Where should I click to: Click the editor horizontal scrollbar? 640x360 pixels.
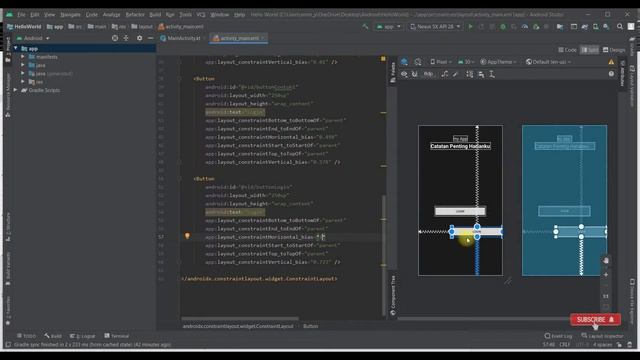[240, 318]
